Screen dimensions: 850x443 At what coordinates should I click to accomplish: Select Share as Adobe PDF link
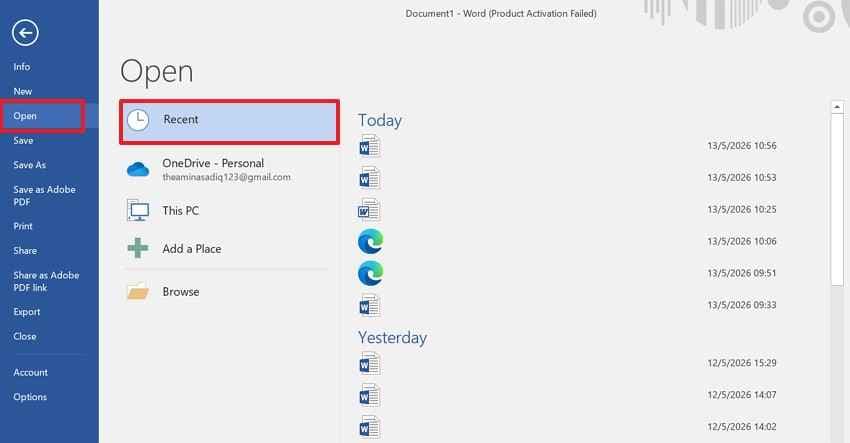(x=46, y=281)
